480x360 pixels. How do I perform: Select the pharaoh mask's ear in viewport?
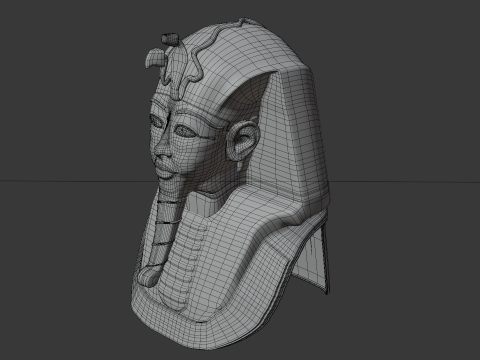[242, 142]
